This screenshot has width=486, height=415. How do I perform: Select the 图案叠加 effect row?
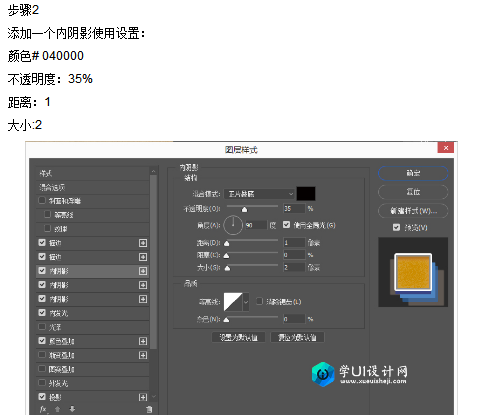click(x=92, y=369)
